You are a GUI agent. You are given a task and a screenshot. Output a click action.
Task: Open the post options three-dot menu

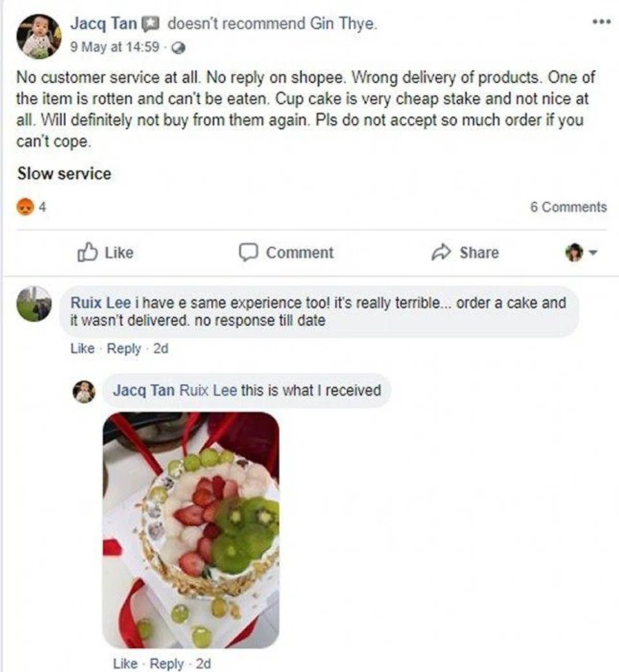[x=600, y=21]
